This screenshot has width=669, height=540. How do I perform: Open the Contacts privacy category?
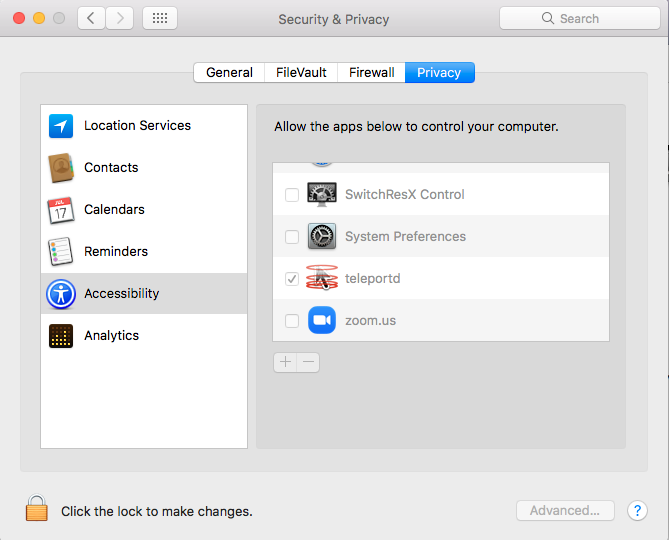point(144,168)
